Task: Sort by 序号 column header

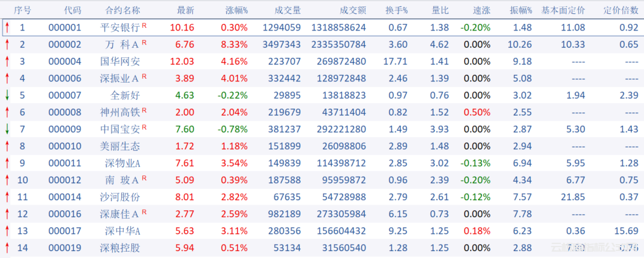Action: pyautogui.click(x=22, y=10)
